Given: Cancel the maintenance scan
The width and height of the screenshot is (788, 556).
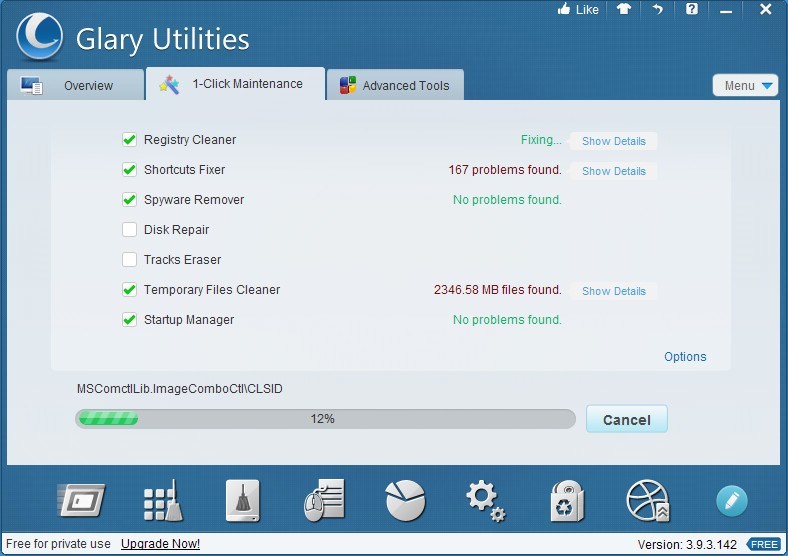Looking at the screenshot, I should point(627,419).
